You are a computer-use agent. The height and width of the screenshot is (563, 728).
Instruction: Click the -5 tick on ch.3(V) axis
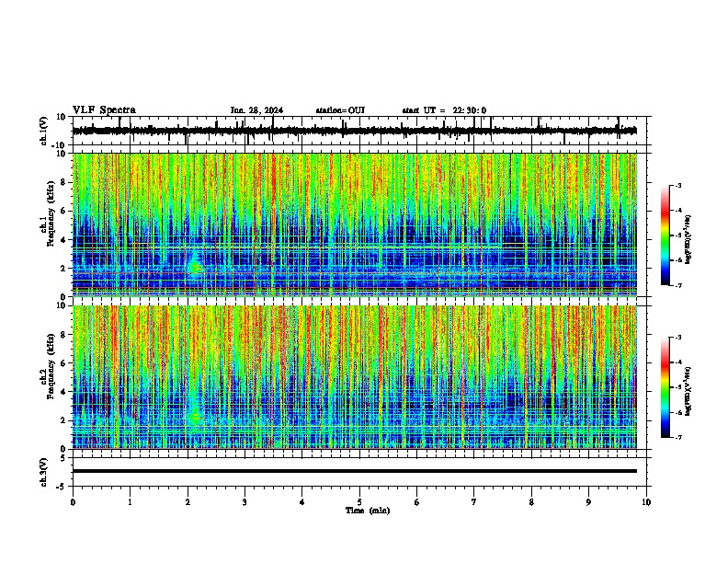pos(62,487)
